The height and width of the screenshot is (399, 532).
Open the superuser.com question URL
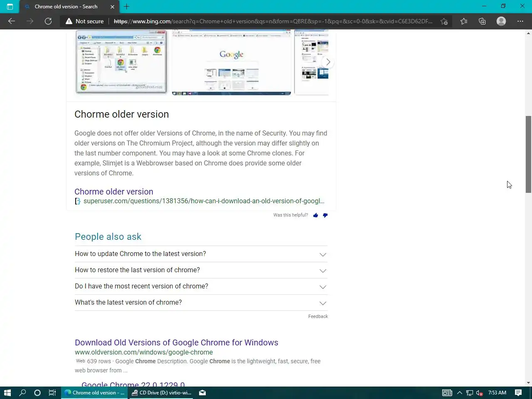point(204,201)
